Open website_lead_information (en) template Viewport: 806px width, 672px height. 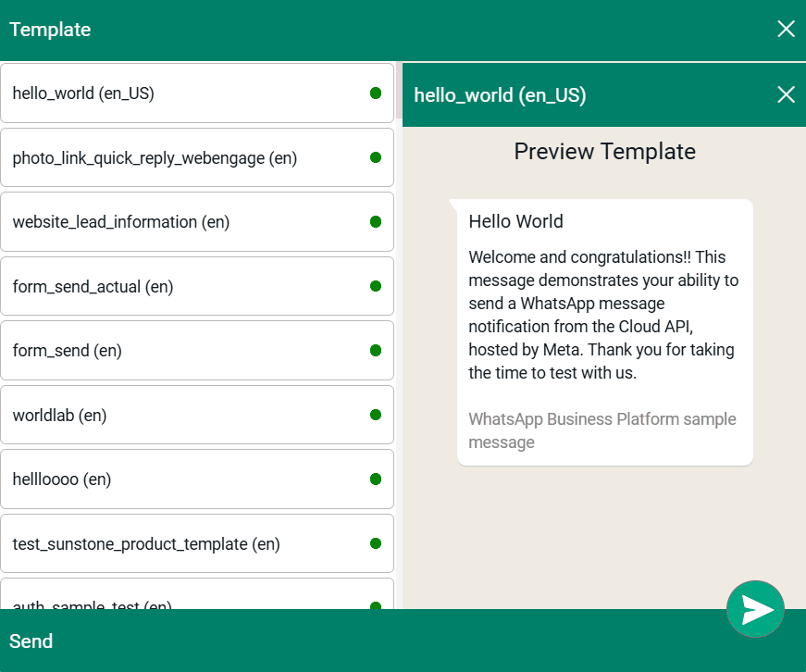pyautogui.click(x=185, y=222)
